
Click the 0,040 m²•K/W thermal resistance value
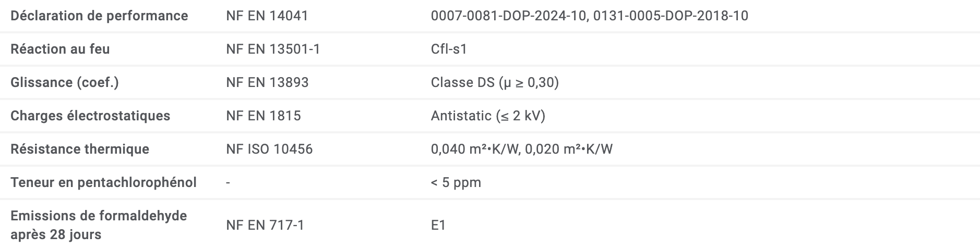coord(475,149)
